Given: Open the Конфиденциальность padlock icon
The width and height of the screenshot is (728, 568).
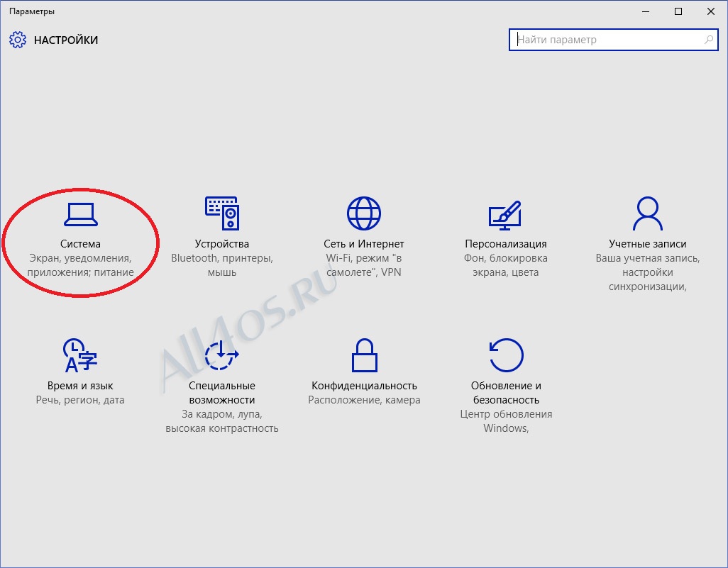Looking at the screenshot, I should pos(365,355).
